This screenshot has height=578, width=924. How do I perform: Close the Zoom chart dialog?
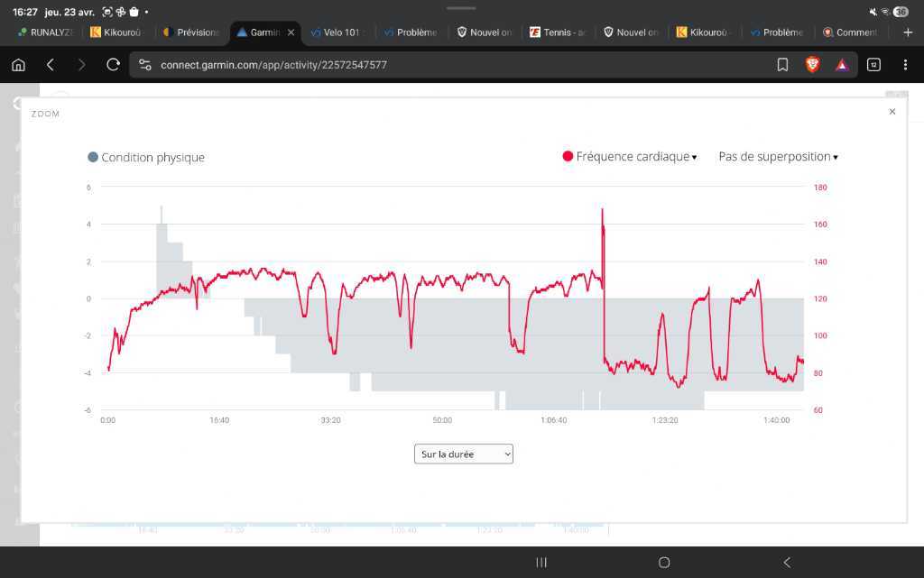coord(892,112)
